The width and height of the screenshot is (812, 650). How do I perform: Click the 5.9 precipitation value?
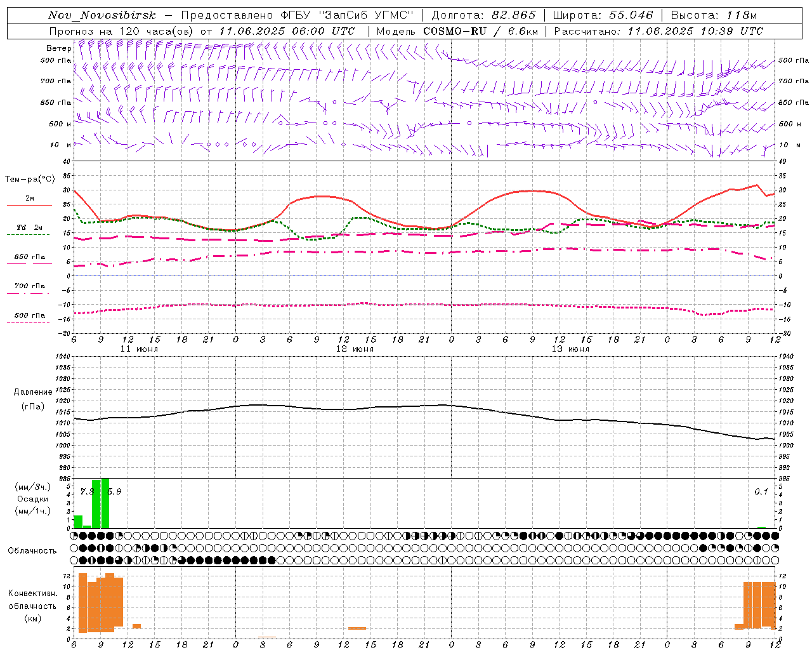coord(114,492)
